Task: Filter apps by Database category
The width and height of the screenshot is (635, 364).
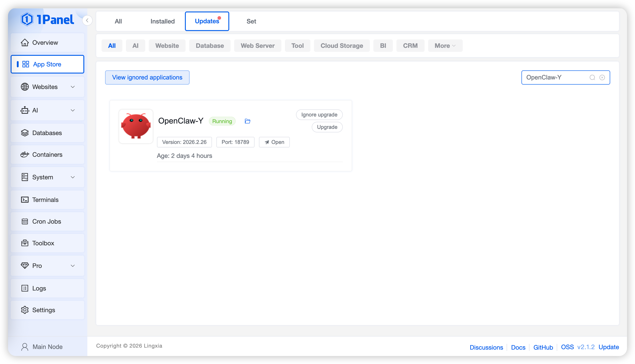Action: click(x=210, y=46)
